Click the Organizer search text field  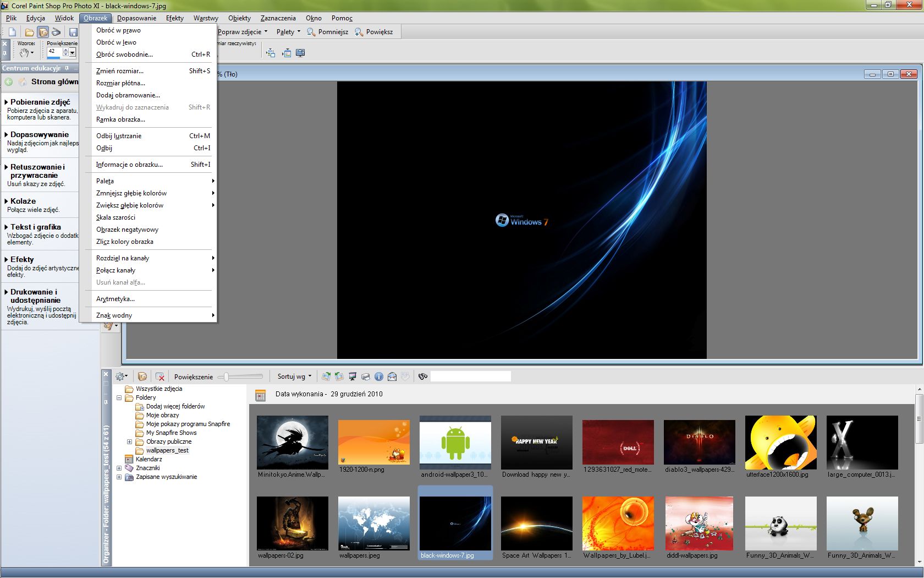[x=471, y=377]
